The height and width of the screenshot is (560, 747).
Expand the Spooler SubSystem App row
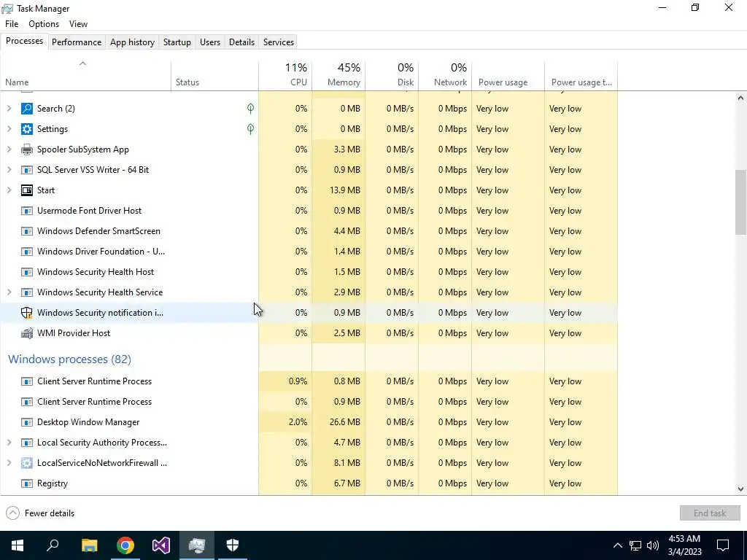(9, 149)
